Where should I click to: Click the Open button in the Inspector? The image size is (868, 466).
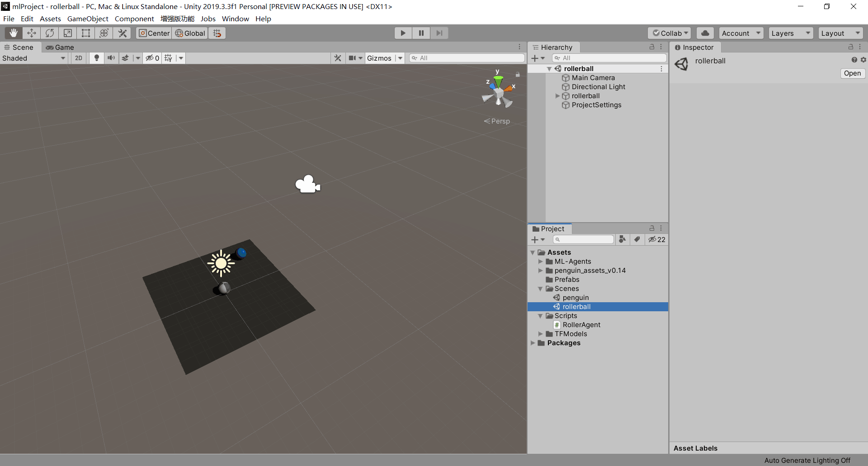click(852, 73)
